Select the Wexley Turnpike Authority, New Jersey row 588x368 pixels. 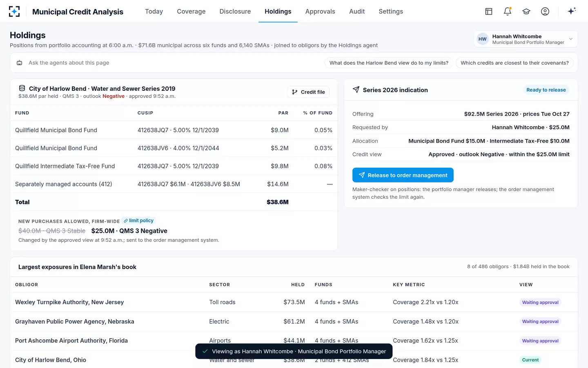(x=294, y=302)
